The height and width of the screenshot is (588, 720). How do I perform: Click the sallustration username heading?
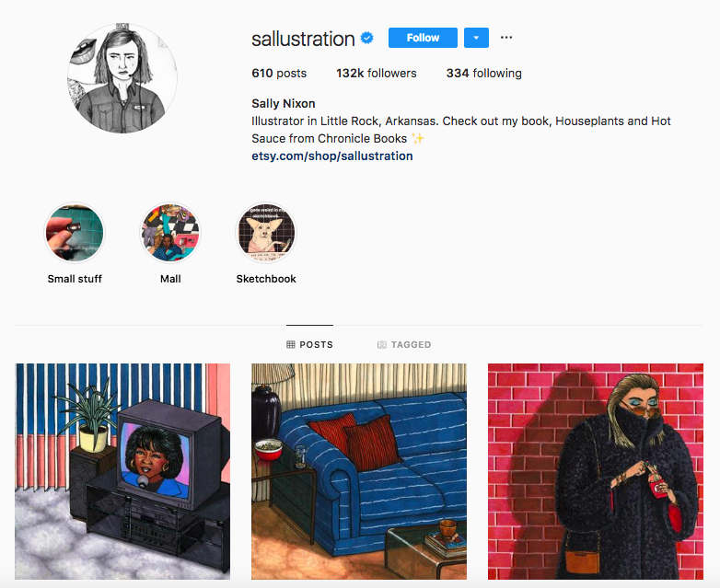pos(303,39)
